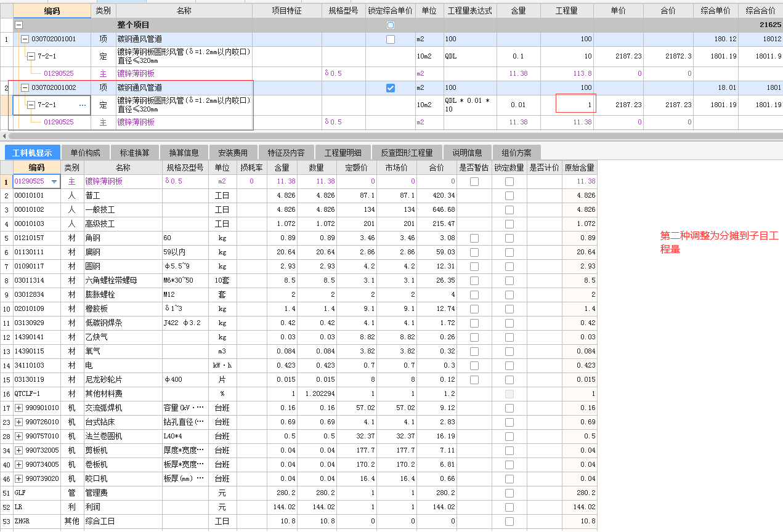Switch to the 特征及内容 tab
Image resolution: width=783 pixels, height=532 pixels.
286,153
